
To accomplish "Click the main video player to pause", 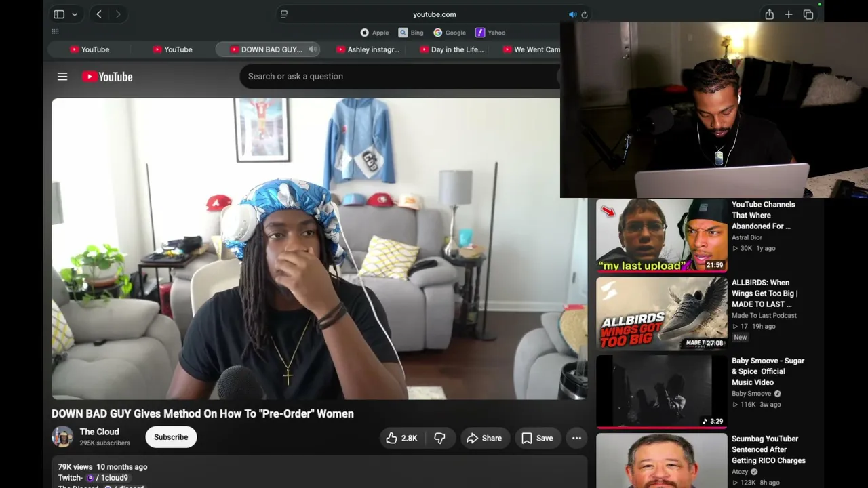I will coord(319,249).
